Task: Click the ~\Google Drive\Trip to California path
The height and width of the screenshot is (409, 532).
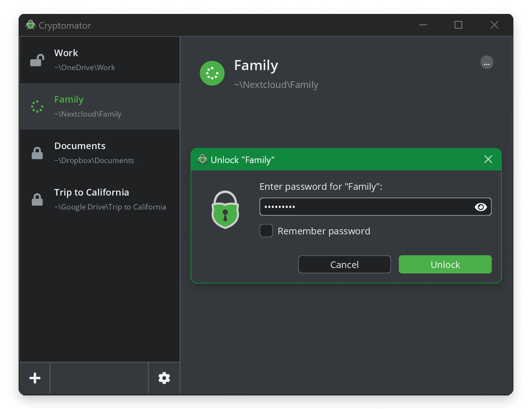Action: pyautogui.click(x=110, y=207)
